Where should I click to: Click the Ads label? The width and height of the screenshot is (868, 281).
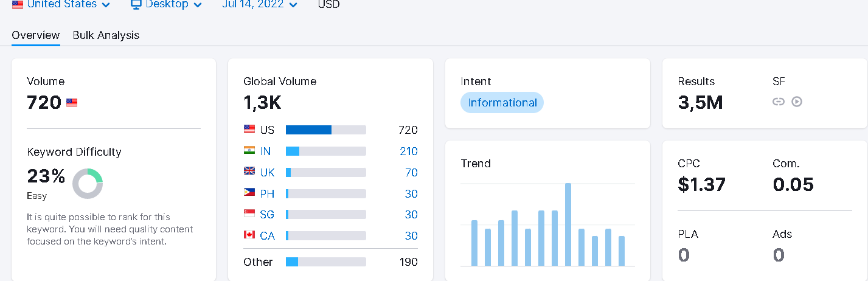click(x=782, y=234)
